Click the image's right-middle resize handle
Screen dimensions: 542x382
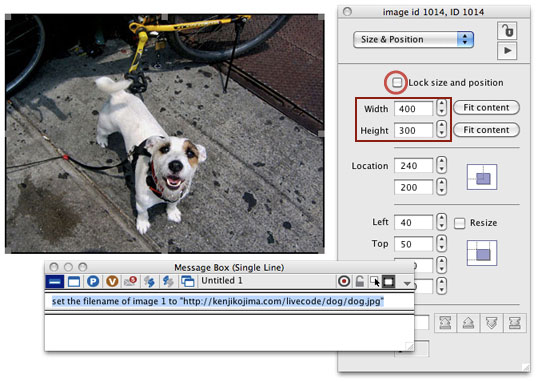tap(321, 133)
